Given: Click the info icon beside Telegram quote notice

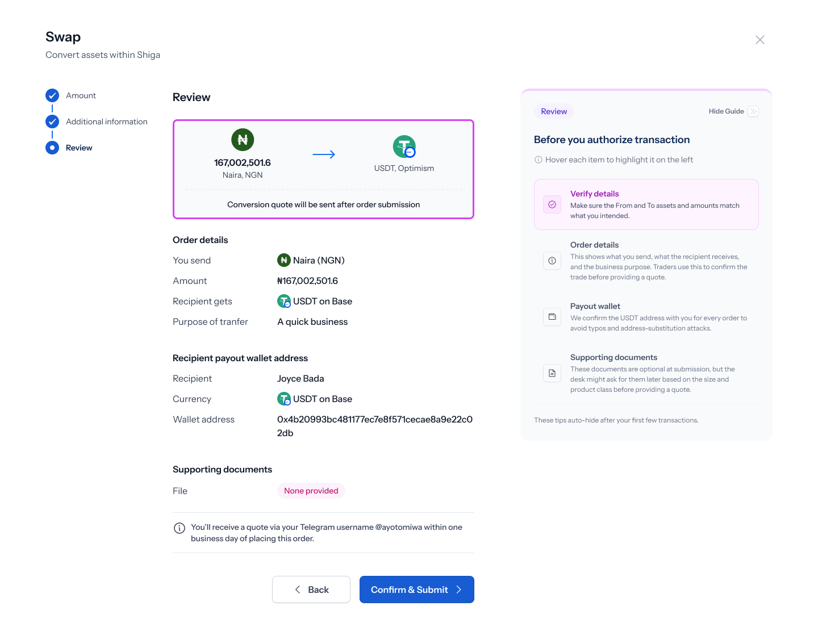Looking at the screenshot, I should pyautogui.click(x=180, y=528).
